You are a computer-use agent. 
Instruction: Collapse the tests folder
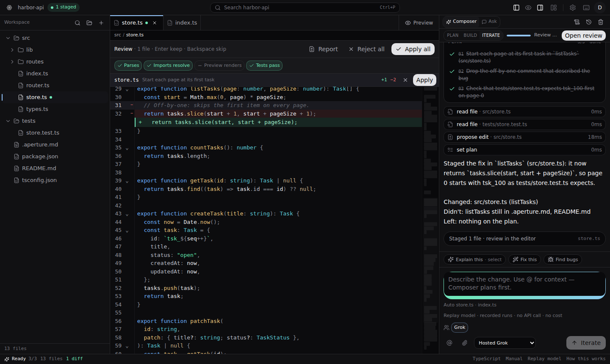pos(8,121)
